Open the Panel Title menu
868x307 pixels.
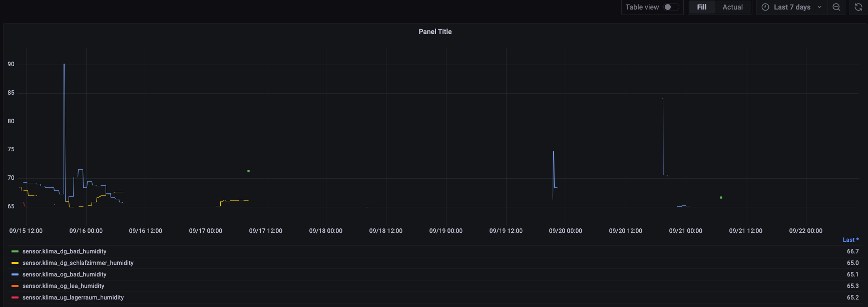tap(435, 32)
